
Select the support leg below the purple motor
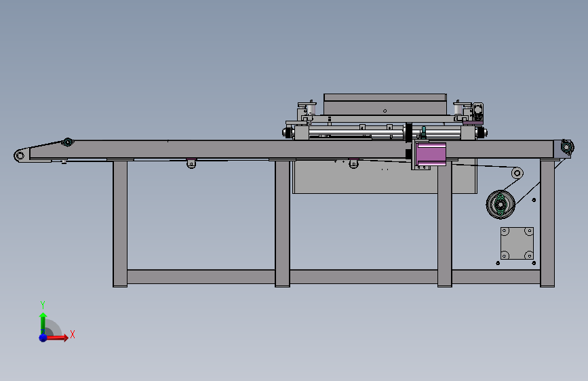tap(445, 225)
